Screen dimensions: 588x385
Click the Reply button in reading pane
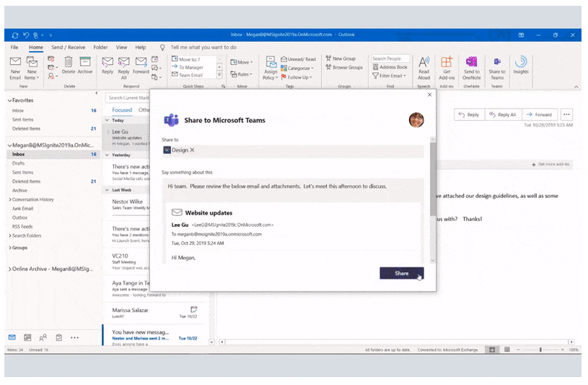(469, 115)
